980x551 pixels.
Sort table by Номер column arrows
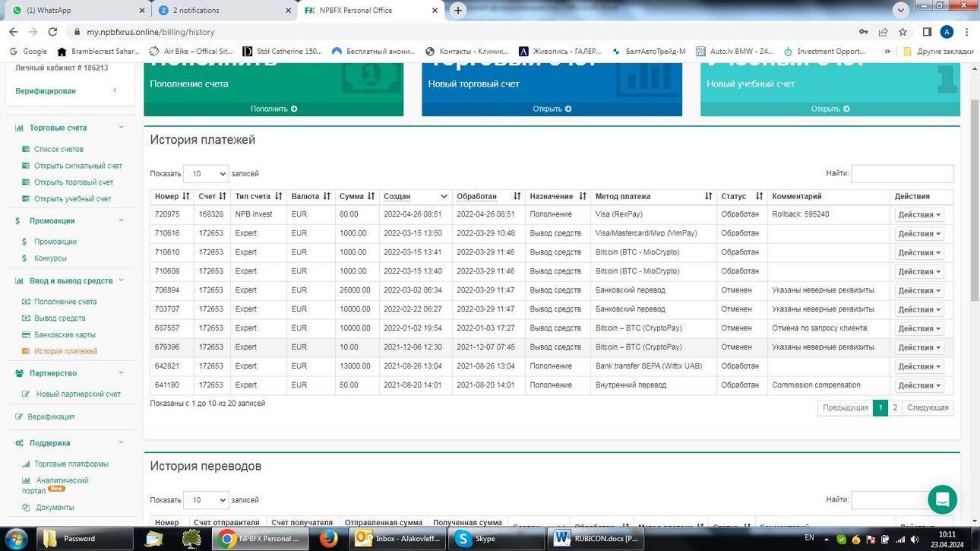click(186, 196)
